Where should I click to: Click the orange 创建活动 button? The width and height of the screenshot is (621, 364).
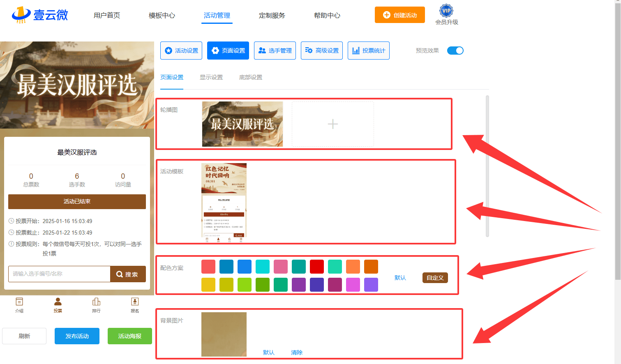pos(399,15)
